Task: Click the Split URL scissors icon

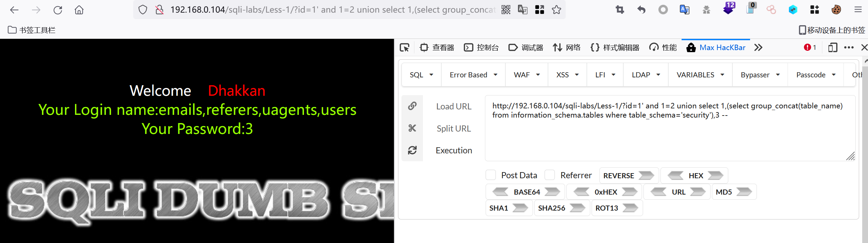Action: pos(412,128)
